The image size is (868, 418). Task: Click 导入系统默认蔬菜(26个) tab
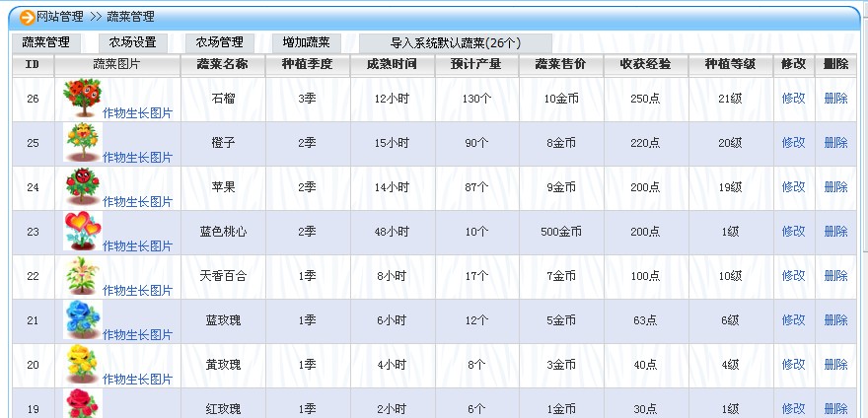(x=456, y=43)
